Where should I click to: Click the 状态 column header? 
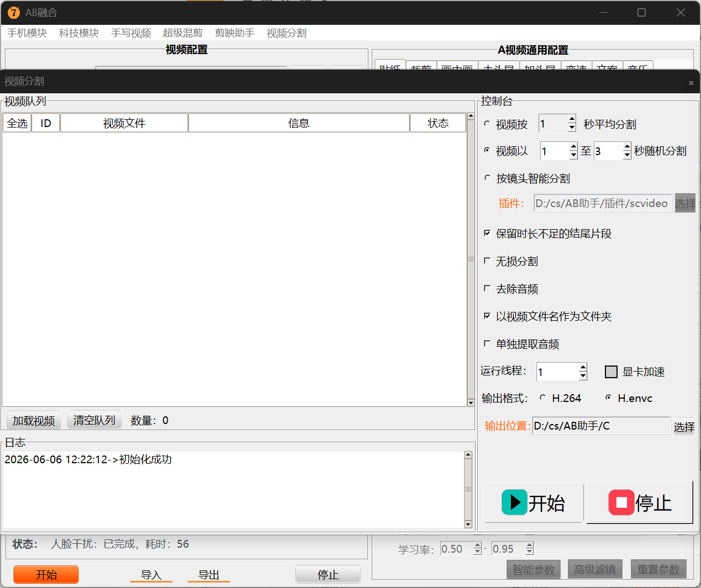pos(438,123)
